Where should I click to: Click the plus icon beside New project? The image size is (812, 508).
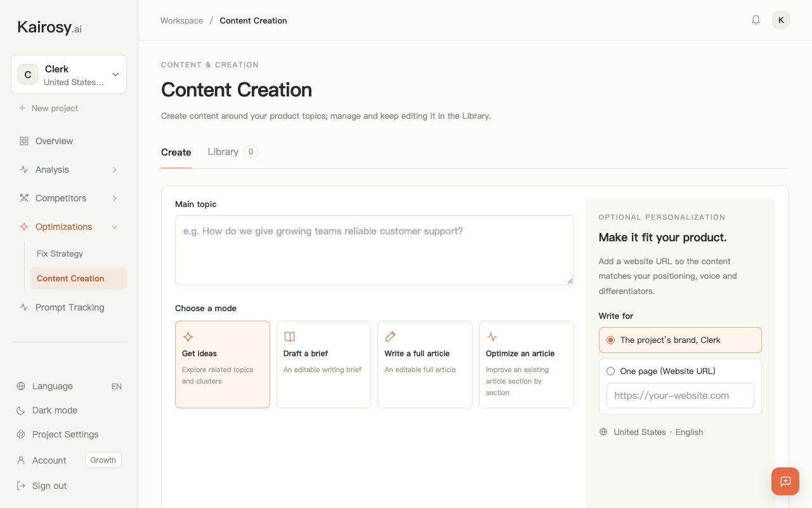point(22,108)
